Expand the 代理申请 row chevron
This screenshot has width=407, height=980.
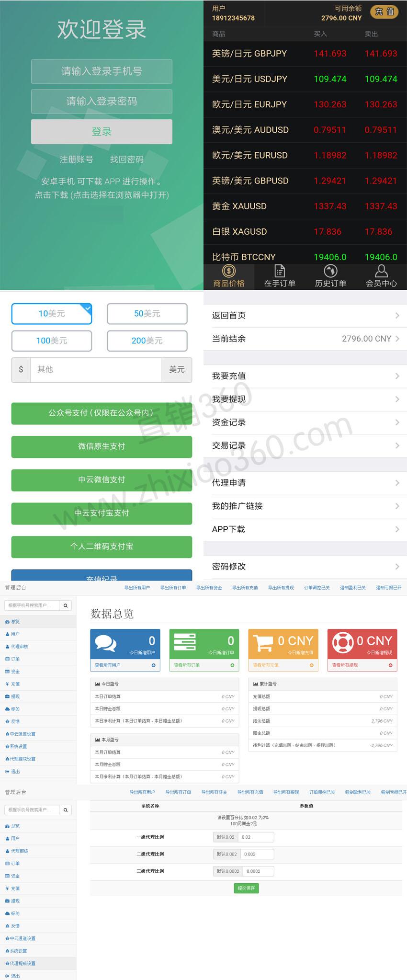[x=397, y=483]
